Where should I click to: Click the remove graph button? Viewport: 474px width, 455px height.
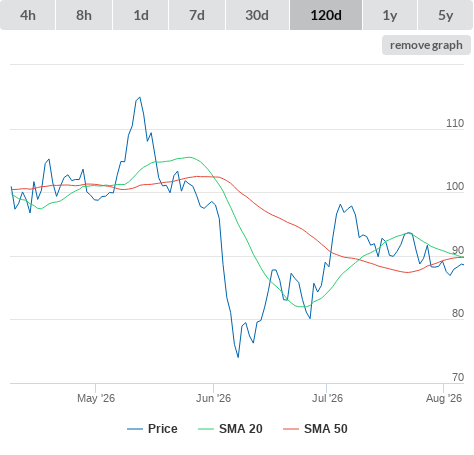(x=426, y=45)
